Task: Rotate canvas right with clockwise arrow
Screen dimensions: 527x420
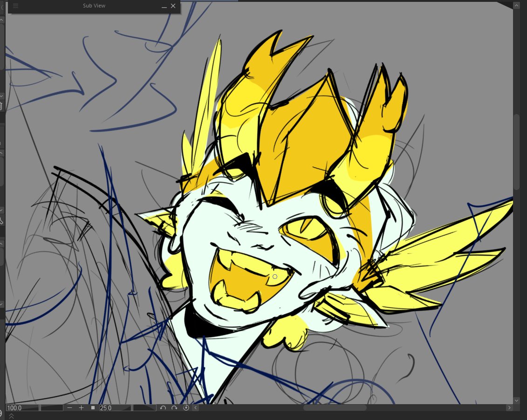Action: coord(174,408)
